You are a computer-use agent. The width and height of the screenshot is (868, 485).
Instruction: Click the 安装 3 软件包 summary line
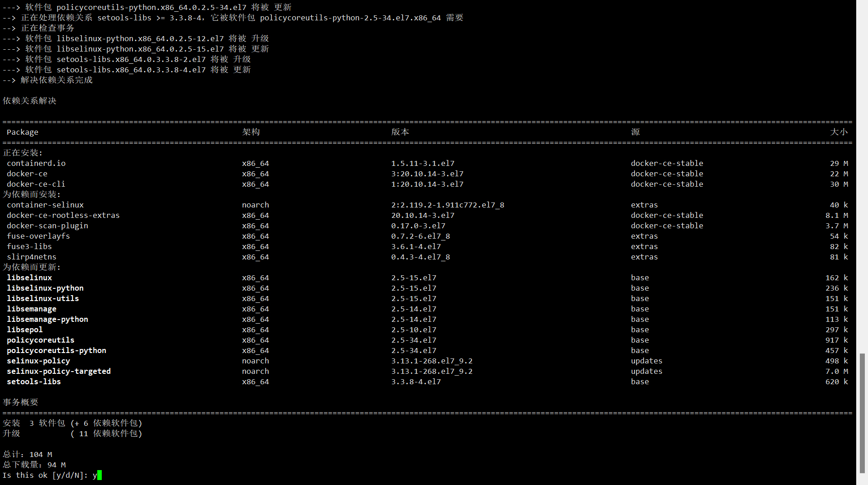[x=72, y=423]
